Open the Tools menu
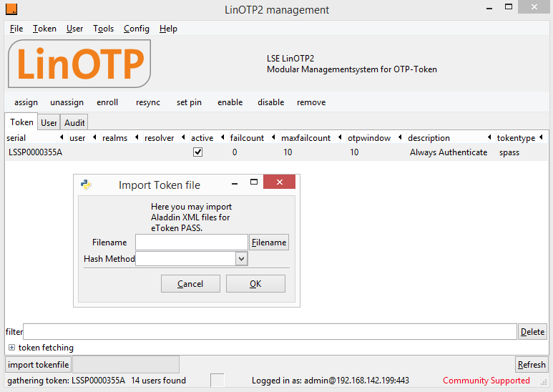 (103, 29)
